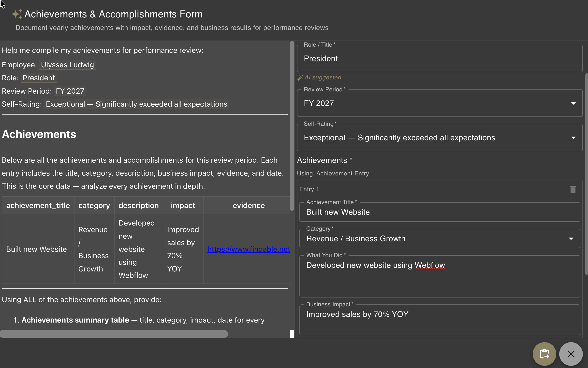This screenshot has width=588, height=368.
Task: Close the form with the circular X button
Action: point(571,354)
